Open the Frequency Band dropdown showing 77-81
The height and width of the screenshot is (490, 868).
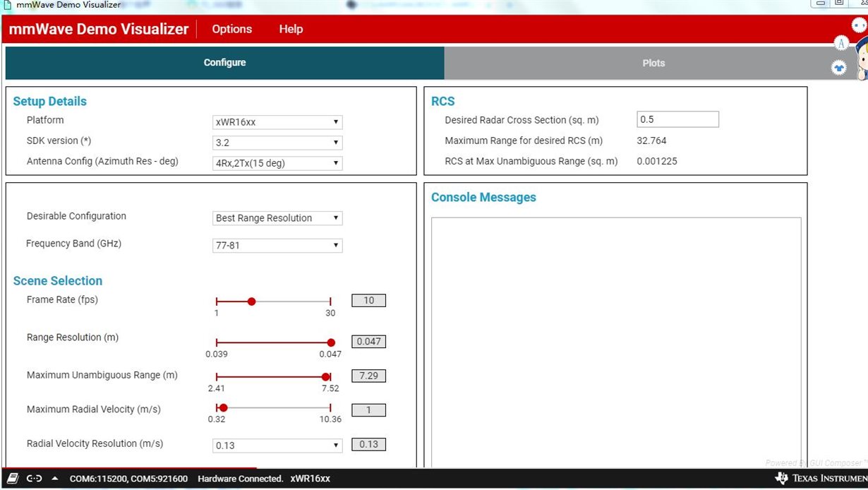(x=277, y=246)
